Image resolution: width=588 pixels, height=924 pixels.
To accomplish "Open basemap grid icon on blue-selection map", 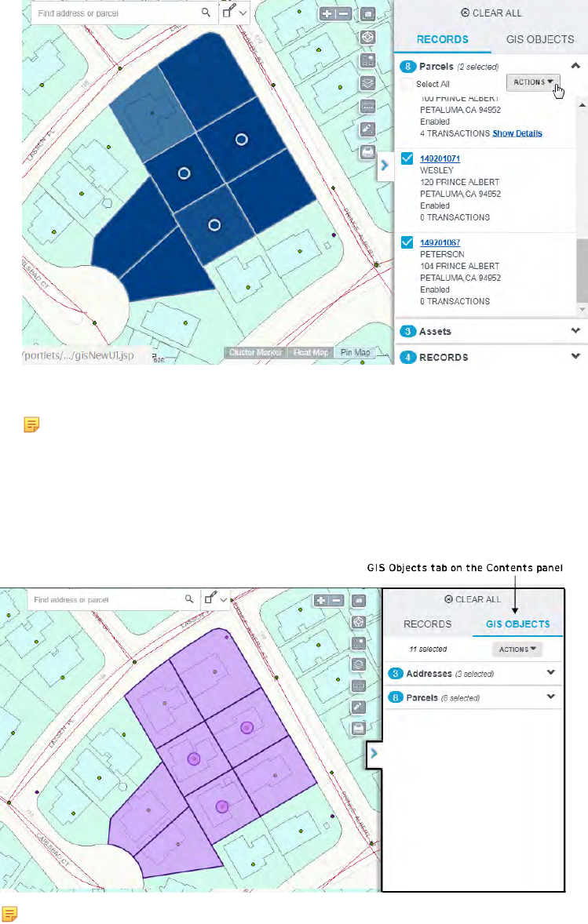I will (x=368, y=60).
